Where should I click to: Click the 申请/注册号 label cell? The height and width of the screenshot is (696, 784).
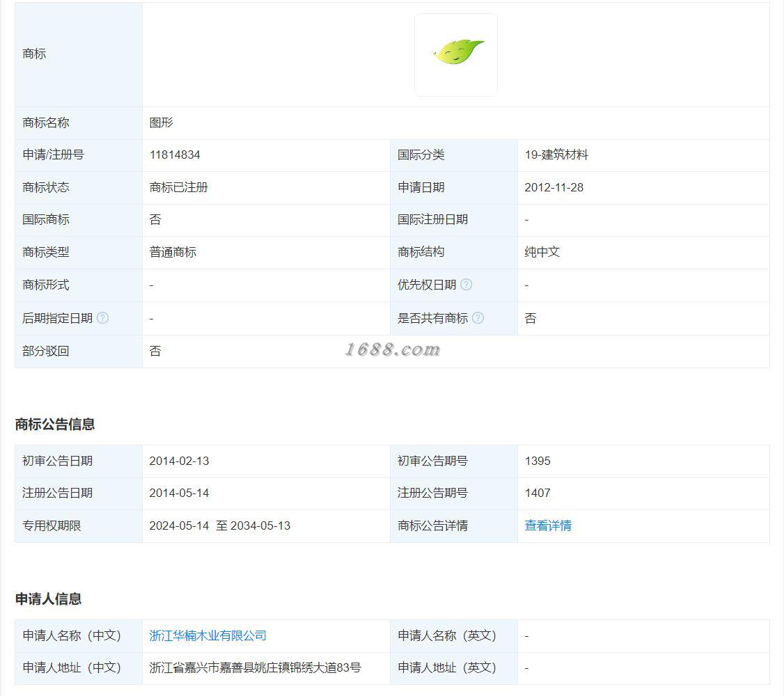[79, 155]
